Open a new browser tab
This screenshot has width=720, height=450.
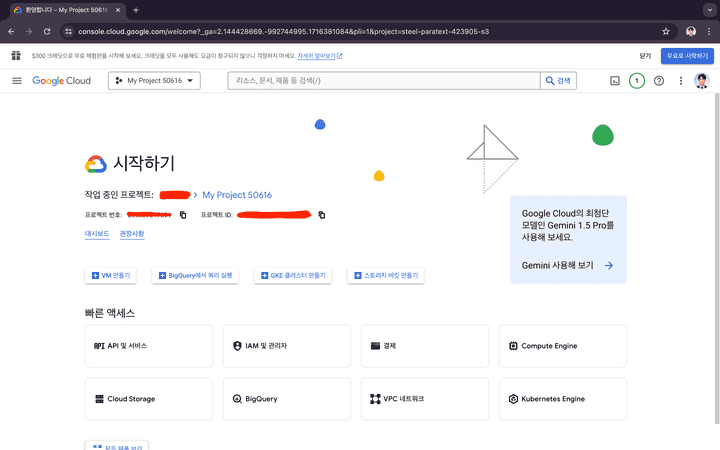point(136,9)
